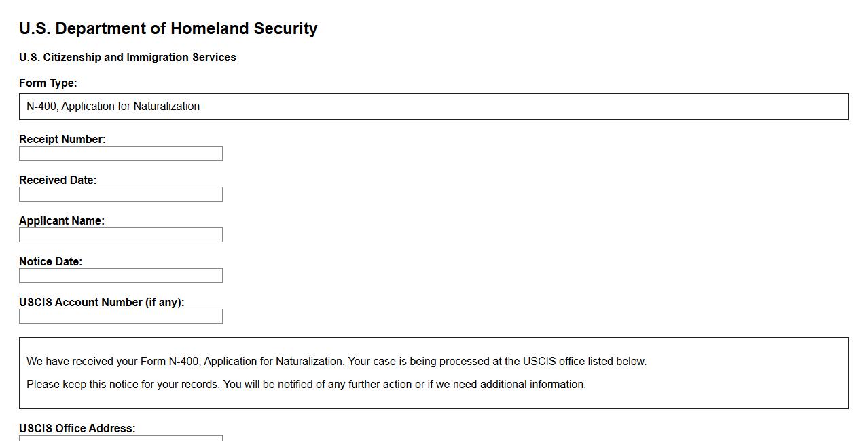
Task: Select the Applicant Name input field
Action: (x=121, y=235)
